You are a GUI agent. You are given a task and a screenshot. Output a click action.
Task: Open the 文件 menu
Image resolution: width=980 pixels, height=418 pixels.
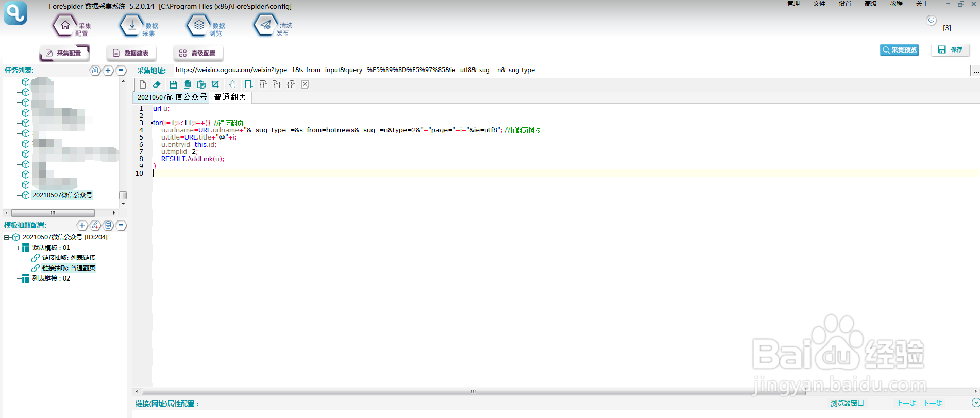click(819, 4)
